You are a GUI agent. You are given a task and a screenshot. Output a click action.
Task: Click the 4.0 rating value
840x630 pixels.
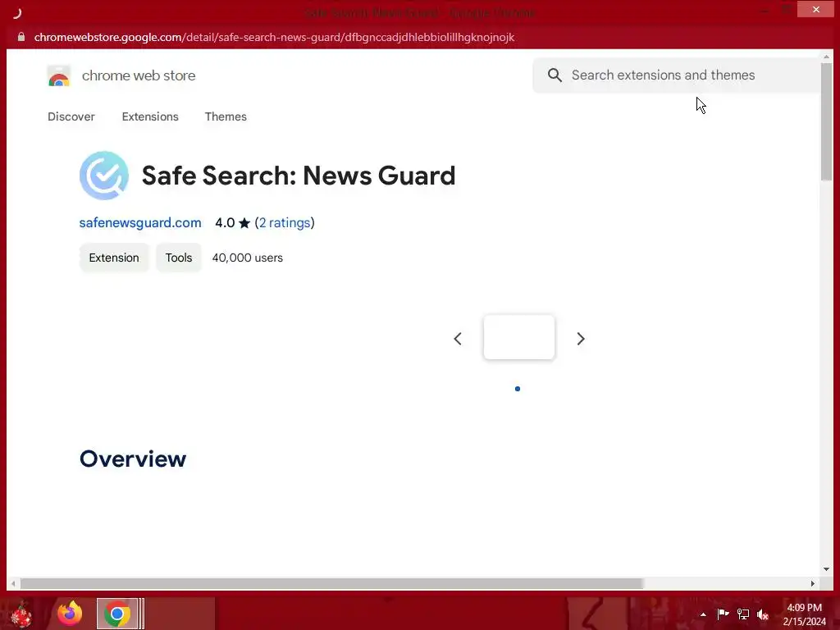tap(225, 223)
